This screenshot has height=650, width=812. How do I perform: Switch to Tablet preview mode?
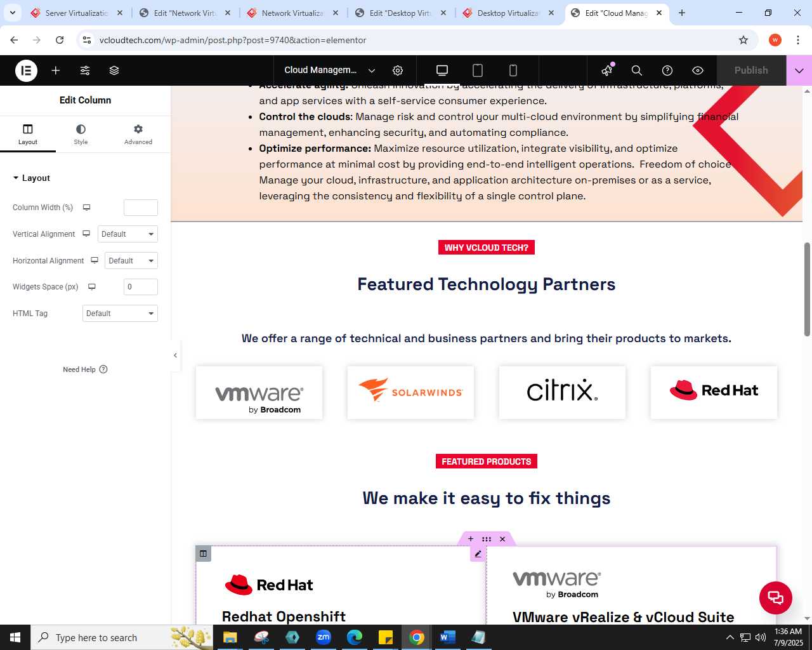pyautogui.click(x=478, y=70)
